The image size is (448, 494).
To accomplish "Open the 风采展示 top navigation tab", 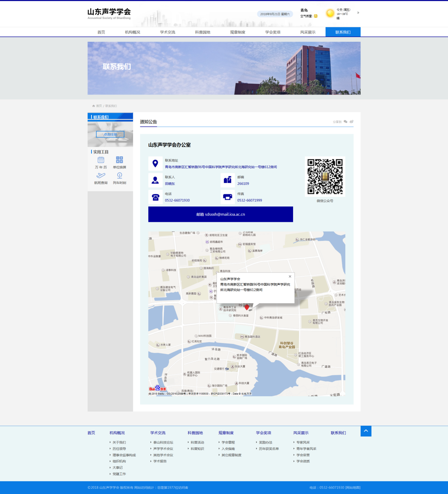I will tap(308, 32).
